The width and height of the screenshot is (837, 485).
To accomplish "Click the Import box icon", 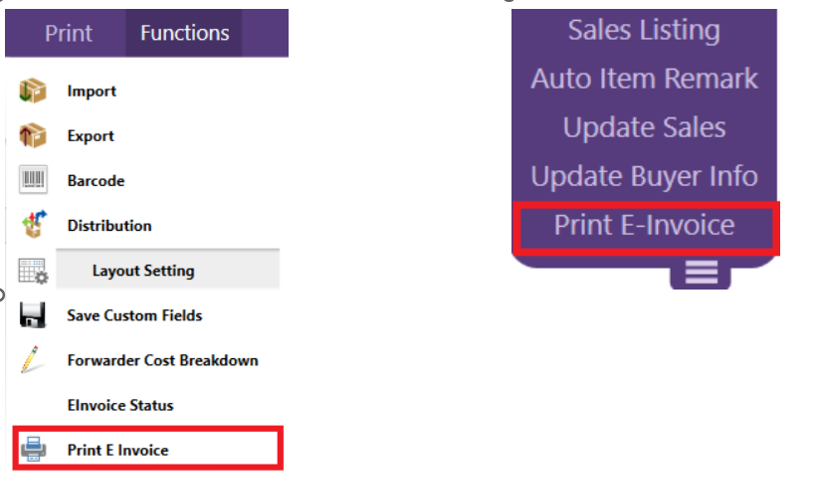I will coord(32,91).
